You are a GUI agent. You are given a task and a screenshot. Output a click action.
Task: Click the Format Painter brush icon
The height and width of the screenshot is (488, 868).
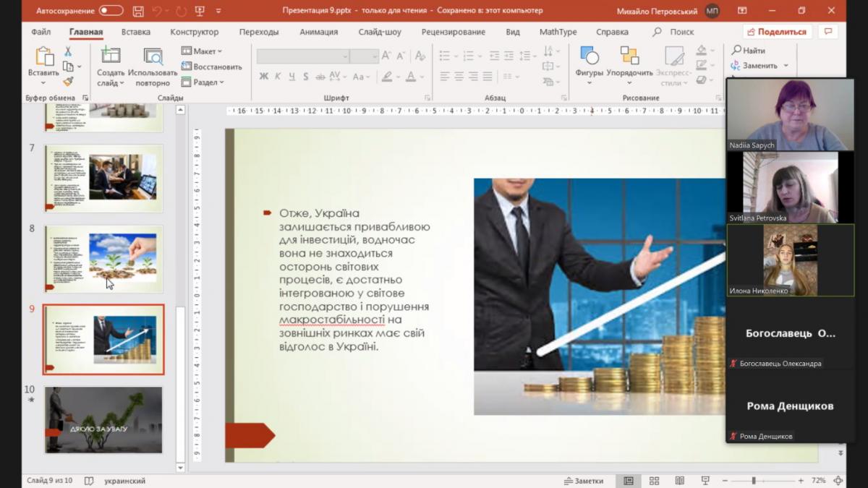pos(68,82)
